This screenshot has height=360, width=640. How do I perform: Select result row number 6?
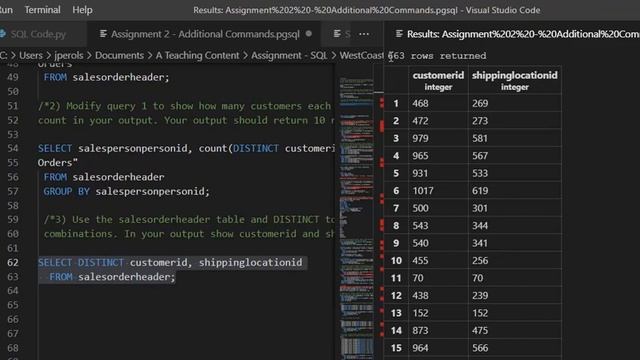coord(396,191)
